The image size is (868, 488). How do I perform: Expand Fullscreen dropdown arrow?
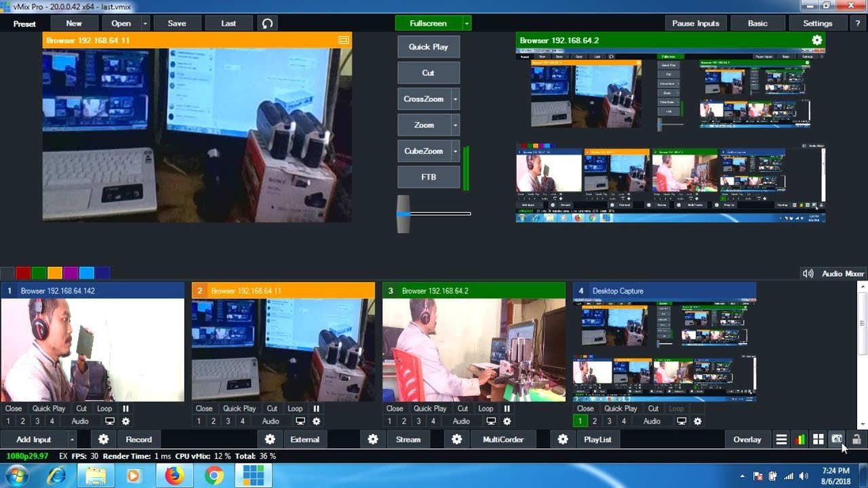[x=467, y=23]
